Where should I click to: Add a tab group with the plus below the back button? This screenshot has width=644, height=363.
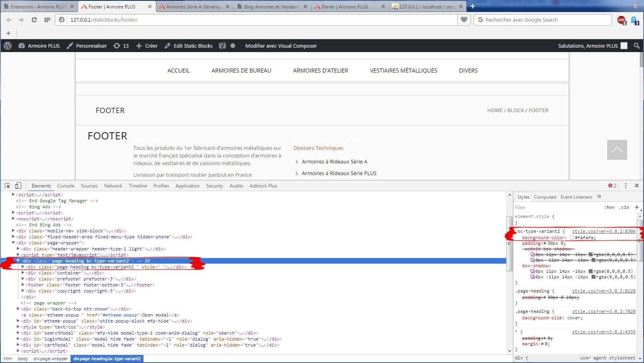click(x=8, y=33)
